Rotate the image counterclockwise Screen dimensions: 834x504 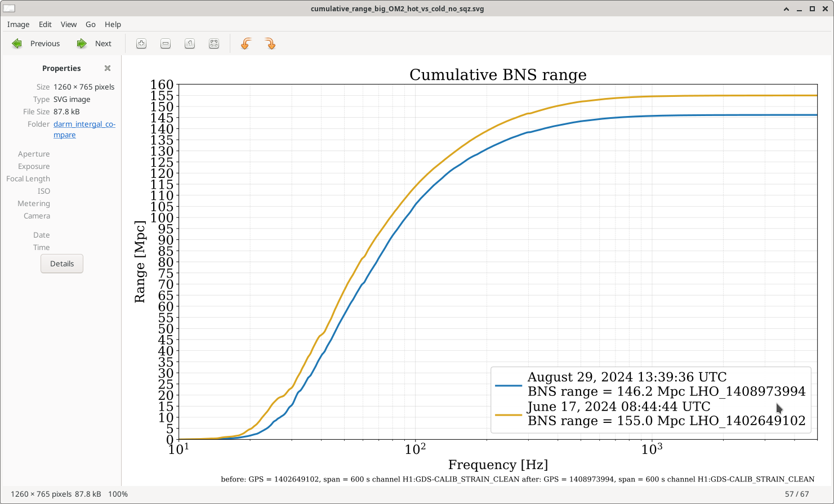(246, 43)
